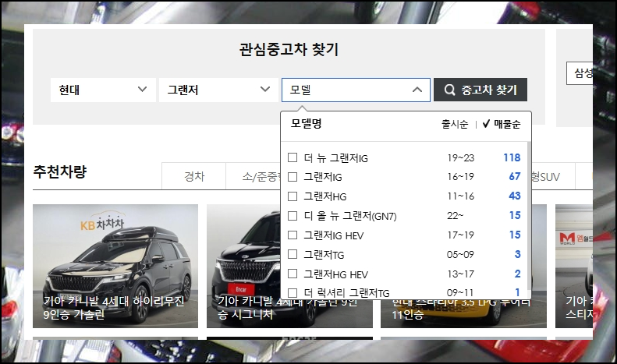Screen dimensions: 617x364
Task: Check the 그랜저HG 11~16 checkbox
Action: [293, 196]
